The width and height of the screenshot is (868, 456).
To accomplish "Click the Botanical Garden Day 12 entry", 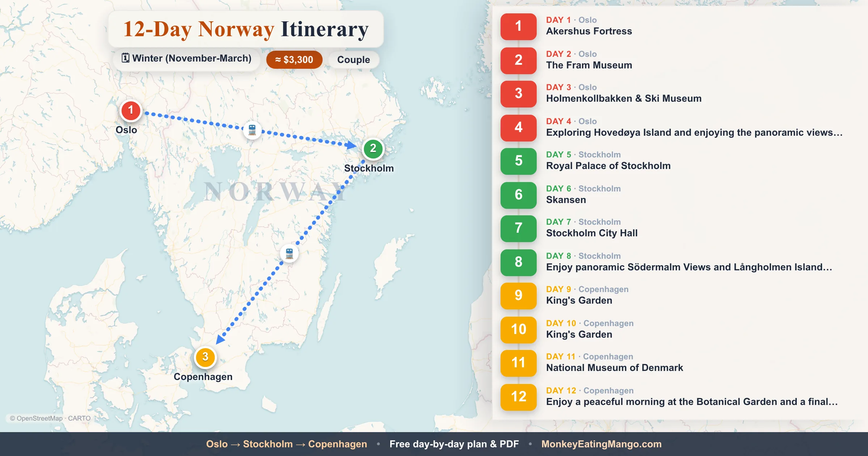I will (x=692, y=402).
